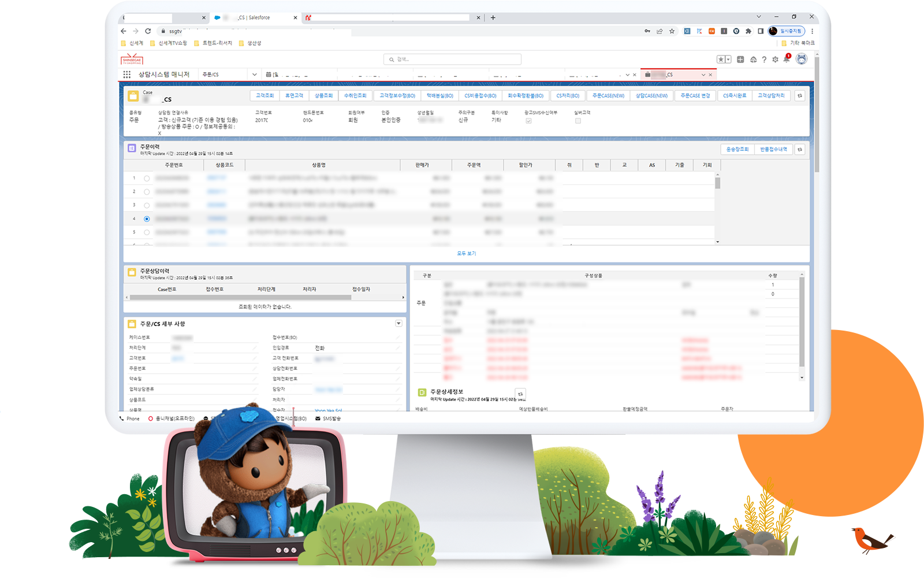Open the SMS발송 utility
The image size is (924, 578).
328,418
